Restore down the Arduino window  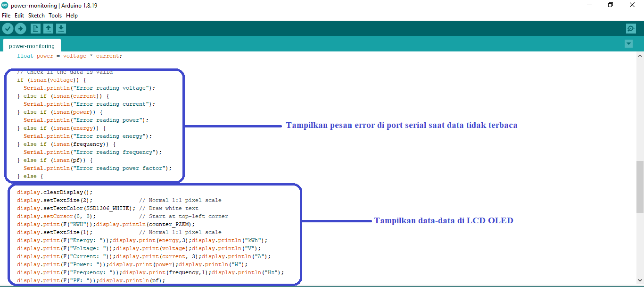click(611, 5)
